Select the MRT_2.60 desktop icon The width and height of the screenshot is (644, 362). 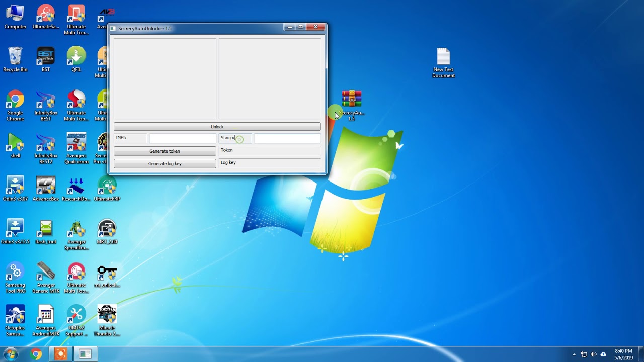(x=107, y=232)
